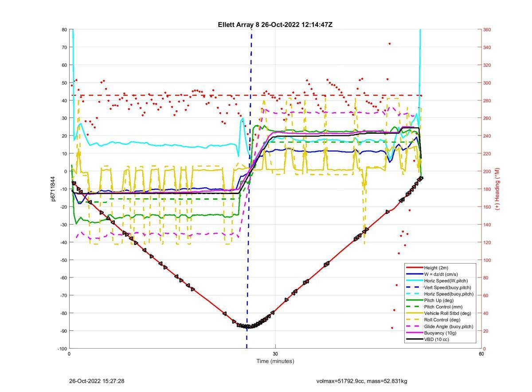Click the right axis tick label '280'
532x392 pixels.
pos(487,101)
